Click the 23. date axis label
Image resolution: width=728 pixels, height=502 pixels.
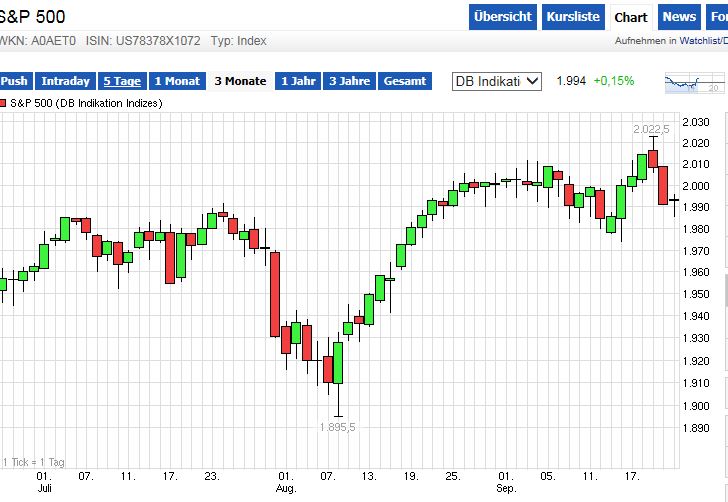(x=212, y=476)
